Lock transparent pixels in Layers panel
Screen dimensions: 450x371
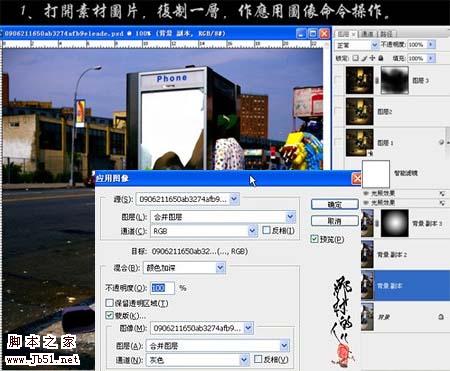coord(356,58)
